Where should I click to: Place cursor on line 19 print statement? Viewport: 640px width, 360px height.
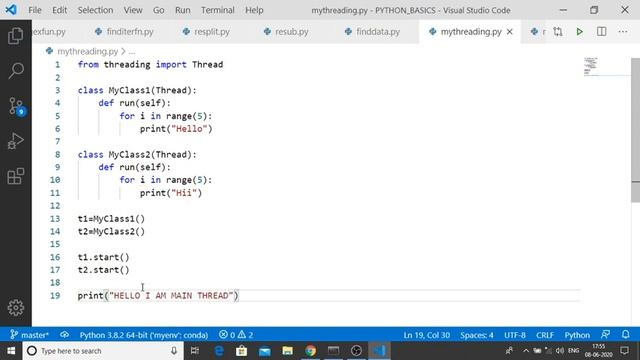point(158,296)
